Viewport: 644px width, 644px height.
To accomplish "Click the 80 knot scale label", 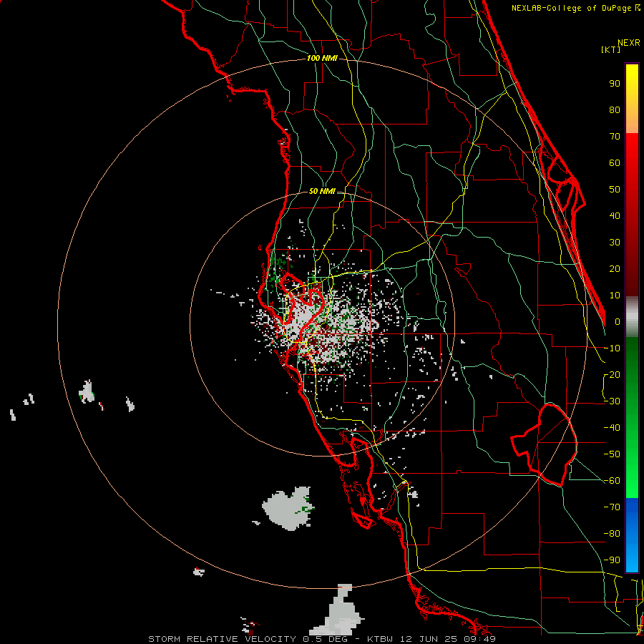I will [x=615, y=109].
